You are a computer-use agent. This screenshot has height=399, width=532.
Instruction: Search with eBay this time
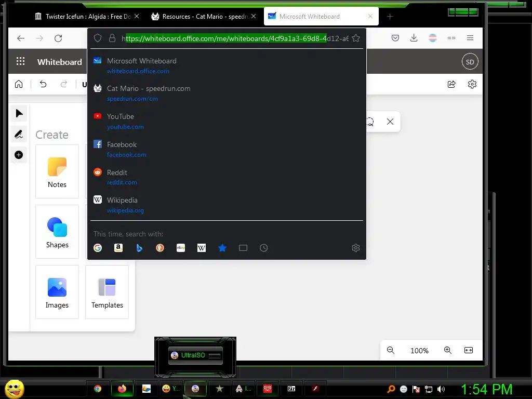(x=181, y=248)
